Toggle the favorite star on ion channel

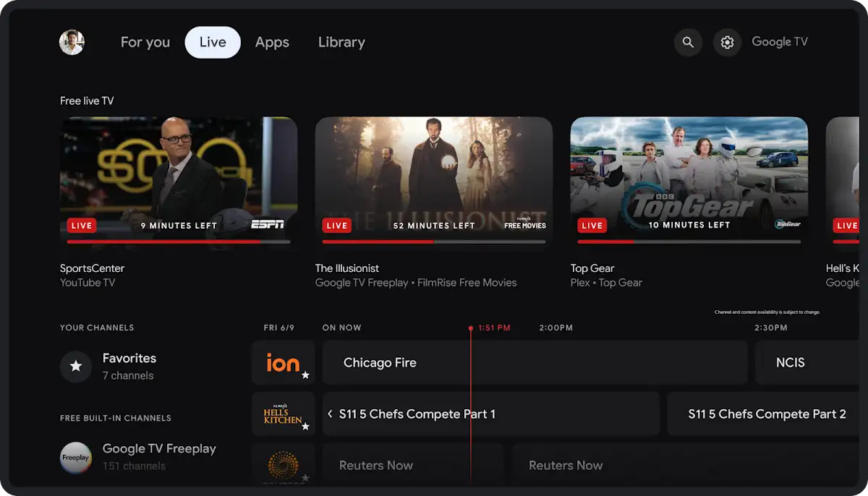pos(307,377)
